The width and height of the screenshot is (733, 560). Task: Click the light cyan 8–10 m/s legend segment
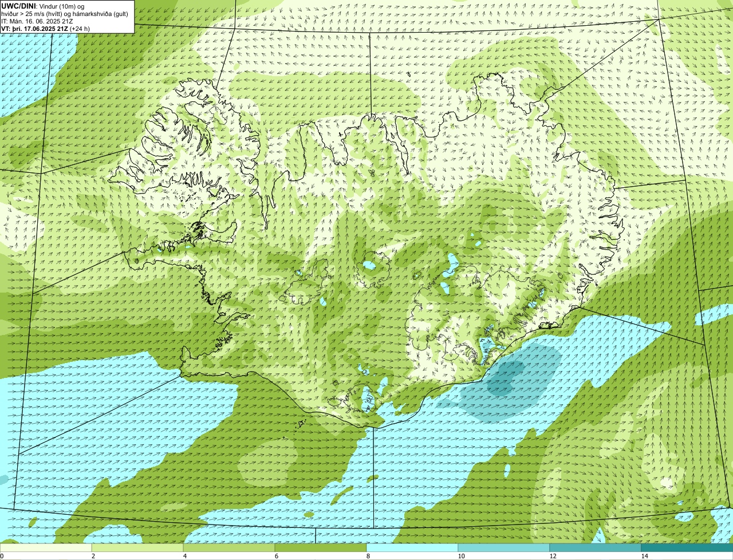point(412,547)
